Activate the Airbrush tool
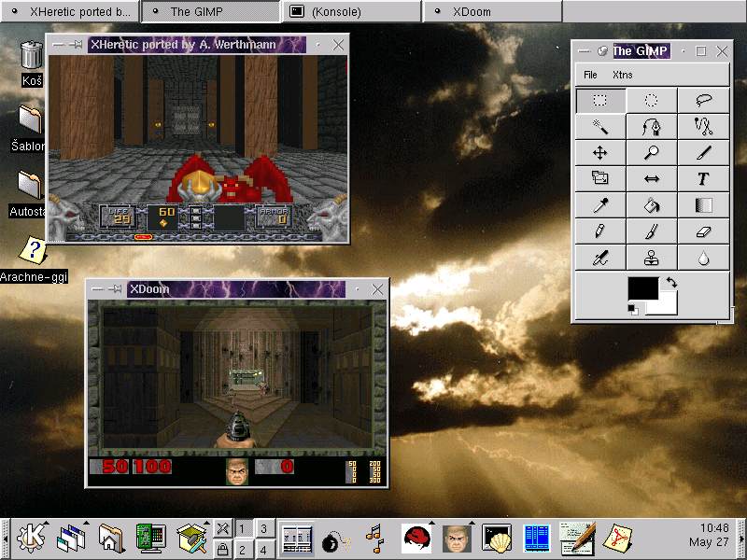 600,259
